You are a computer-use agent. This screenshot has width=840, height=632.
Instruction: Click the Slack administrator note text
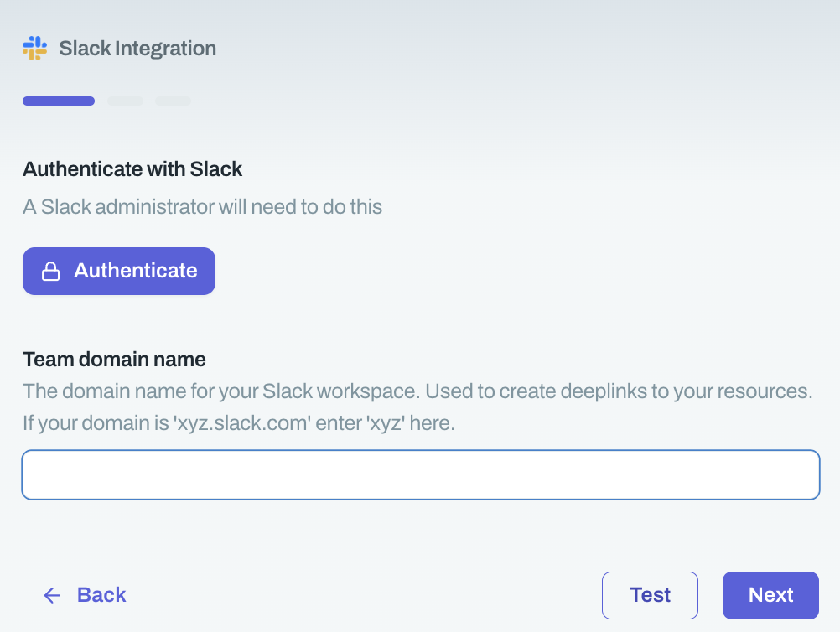click(202, 206)
